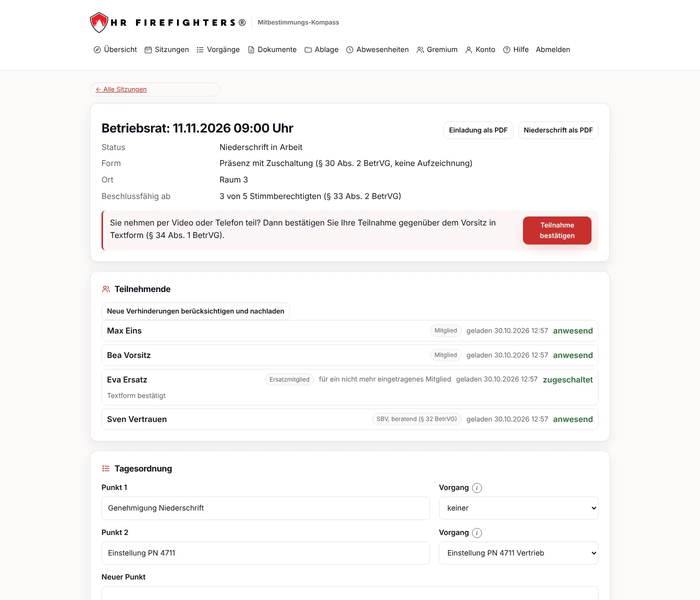Screen dimensions: 700x600
Task: Click the clock icon beside Abwesenheiten
Action: [x=350, y=50]
